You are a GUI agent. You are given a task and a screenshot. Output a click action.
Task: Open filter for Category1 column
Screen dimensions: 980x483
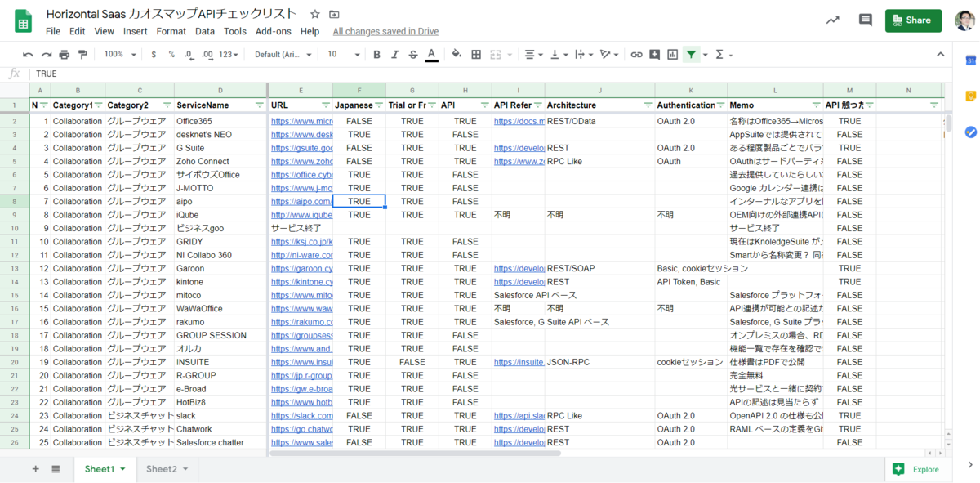click(99, 105)
